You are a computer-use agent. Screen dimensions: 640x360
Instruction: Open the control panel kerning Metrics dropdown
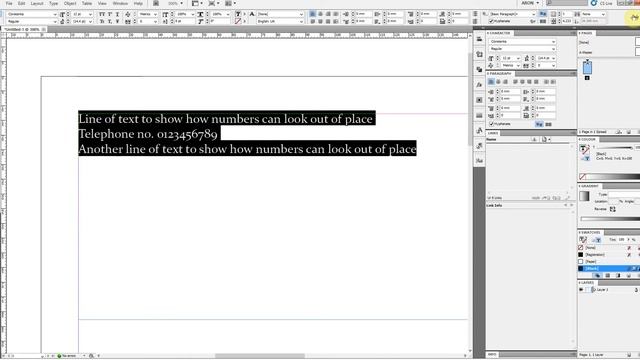tap(148, 14)
